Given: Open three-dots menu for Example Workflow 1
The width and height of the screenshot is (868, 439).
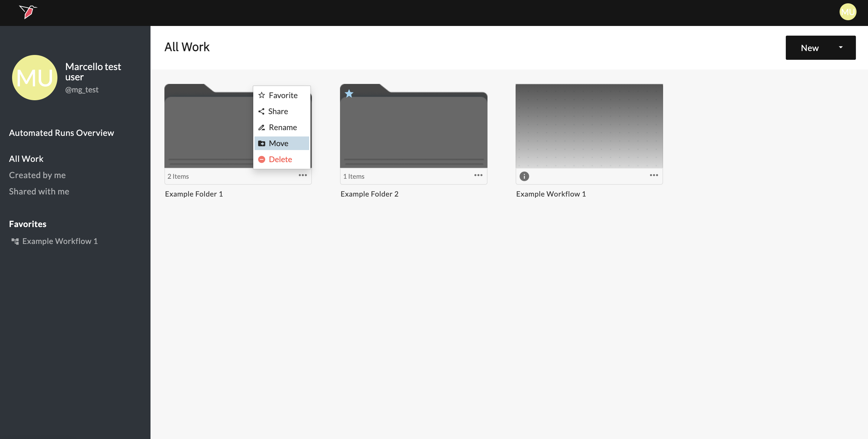Looking at the screenshot, I should point(653,175).
